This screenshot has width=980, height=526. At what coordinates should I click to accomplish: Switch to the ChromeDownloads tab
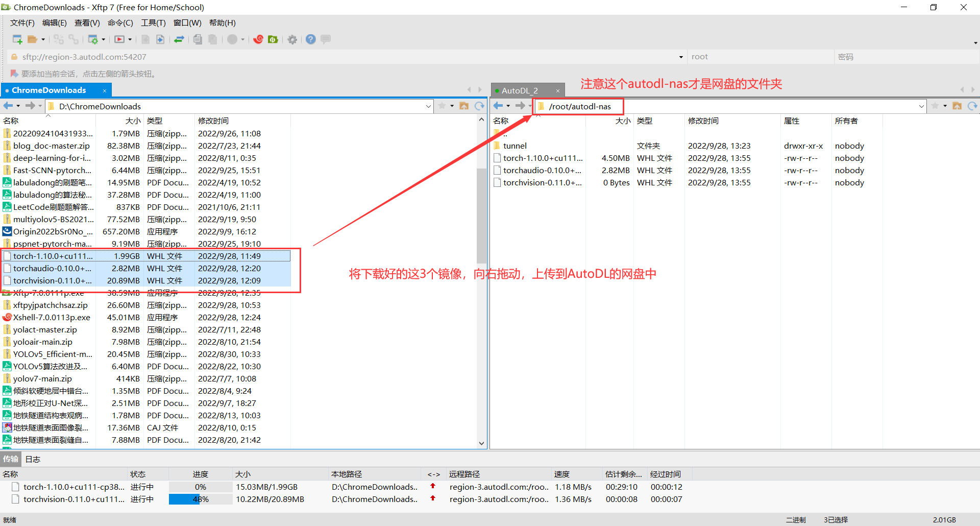point(49,90)
